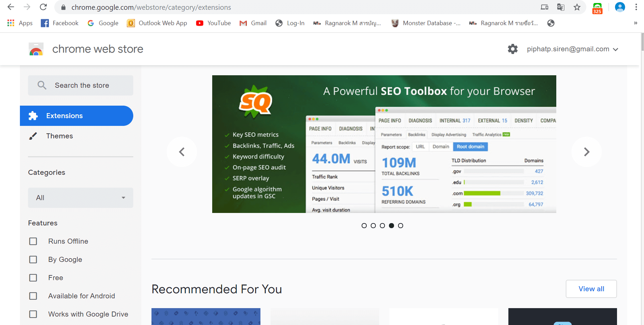Image resolution: width=644 pixels, height=325 pixels.
Task: Open the SEO Toolbox promo banner
Action: [x=384, y=144]
